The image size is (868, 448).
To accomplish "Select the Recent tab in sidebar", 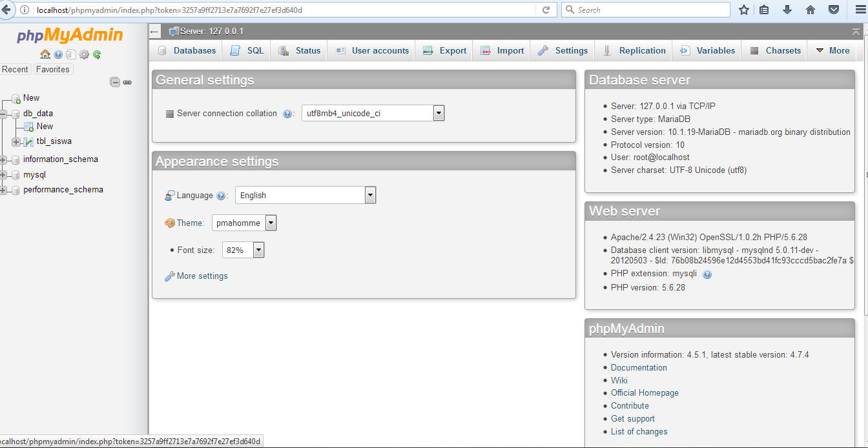I will click(x=15, y=69).
